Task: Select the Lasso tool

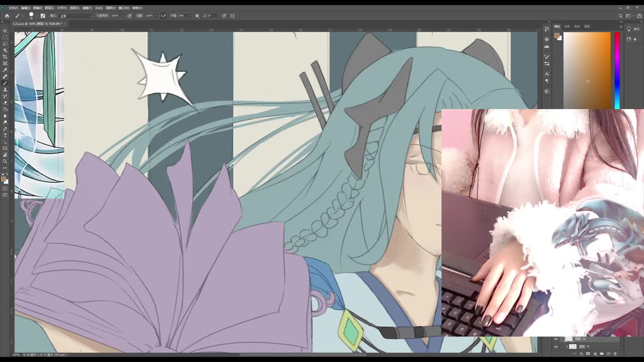Action: pyautogui.click(x=5, y=43)
